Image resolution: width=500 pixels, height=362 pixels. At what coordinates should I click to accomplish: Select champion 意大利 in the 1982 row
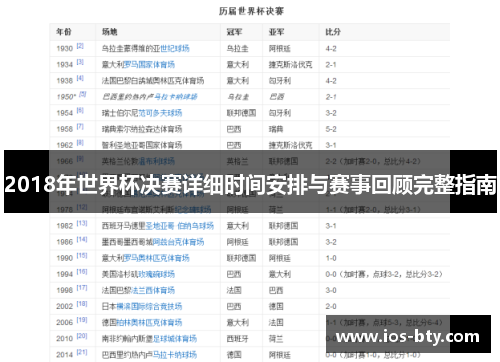click(x=238, y=226)
